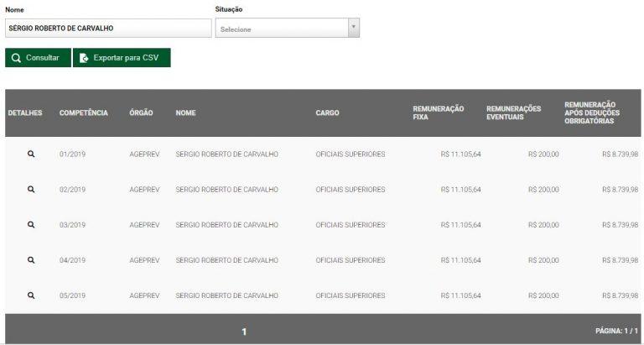
Task: Click the Consultar search button
Action: tap(38, 58)
